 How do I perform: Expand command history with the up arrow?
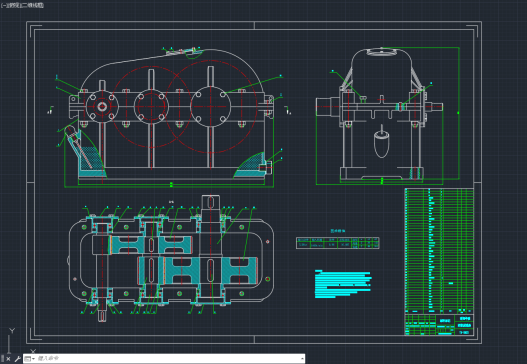[302, 359]
